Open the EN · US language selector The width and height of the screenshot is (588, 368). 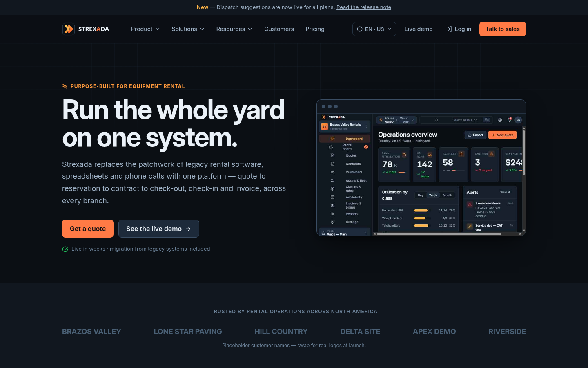tap(374, 29)
